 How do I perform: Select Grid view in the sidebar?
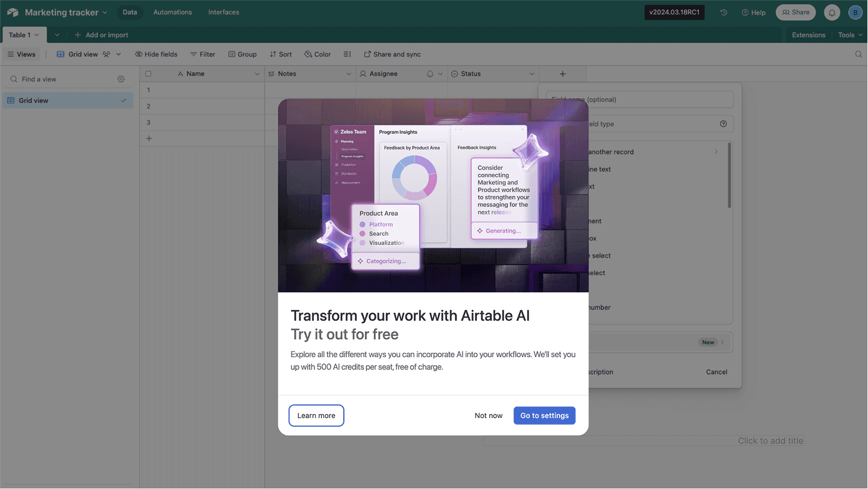(67, 101)
